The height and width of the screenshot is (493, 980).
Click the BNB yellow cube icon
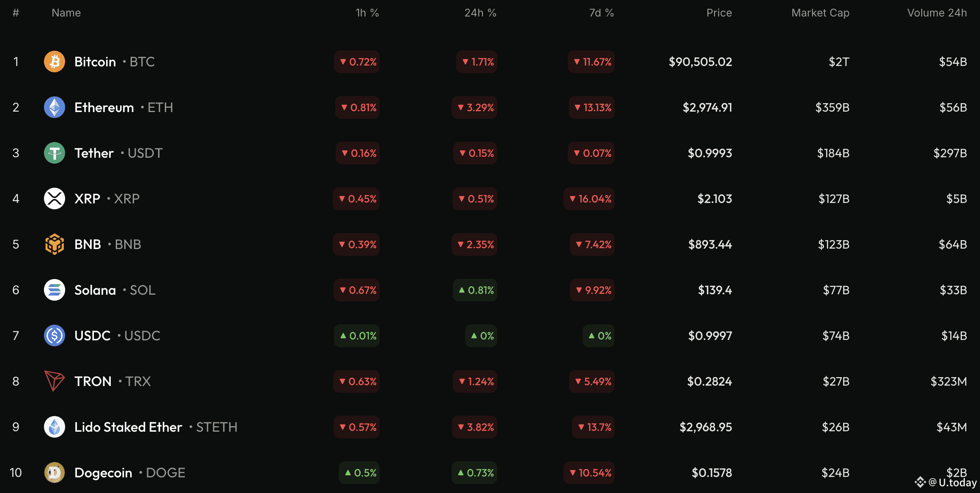(x=55, y=244)
